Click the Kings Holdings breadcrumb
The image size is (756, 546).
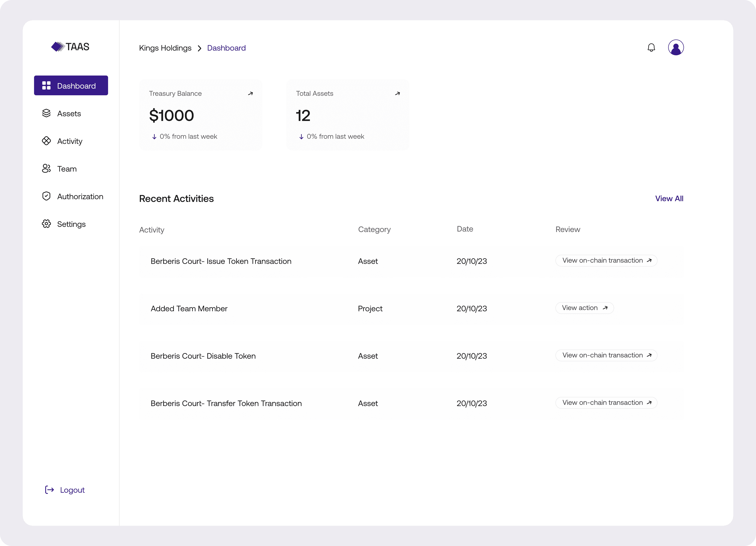click(165, 48)
